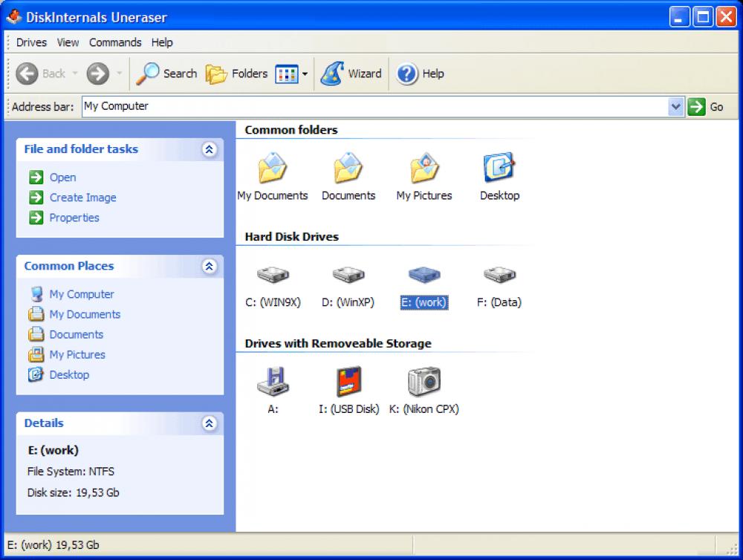Open Properties from File and folder tasks
The height and width of the screenshot is (560, 743).
coord(74,218)
